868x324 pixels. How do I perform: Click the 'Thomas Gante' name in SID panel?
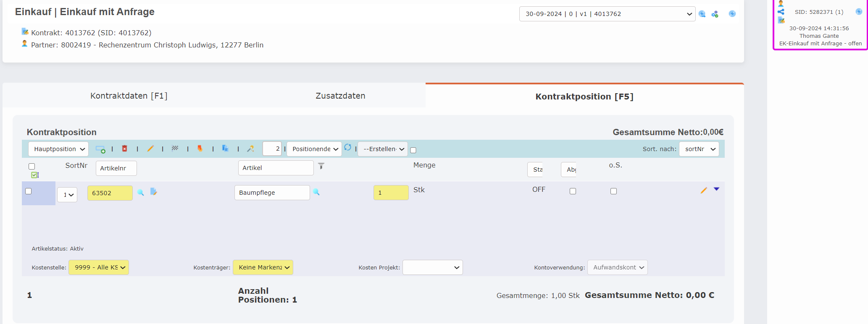pyautogui.click(x=819, y=36)
